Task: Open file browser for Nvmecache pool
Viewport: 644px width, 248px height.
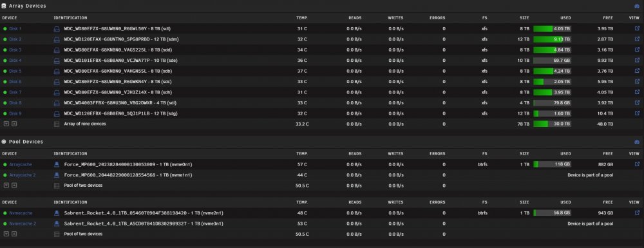Action: pos(637,213)
